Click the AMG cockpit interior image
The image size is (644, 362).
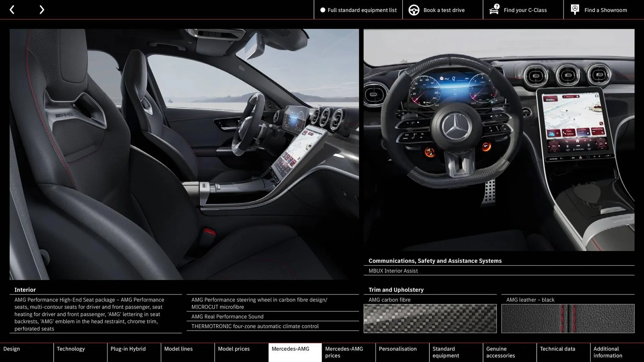(500, 141)
